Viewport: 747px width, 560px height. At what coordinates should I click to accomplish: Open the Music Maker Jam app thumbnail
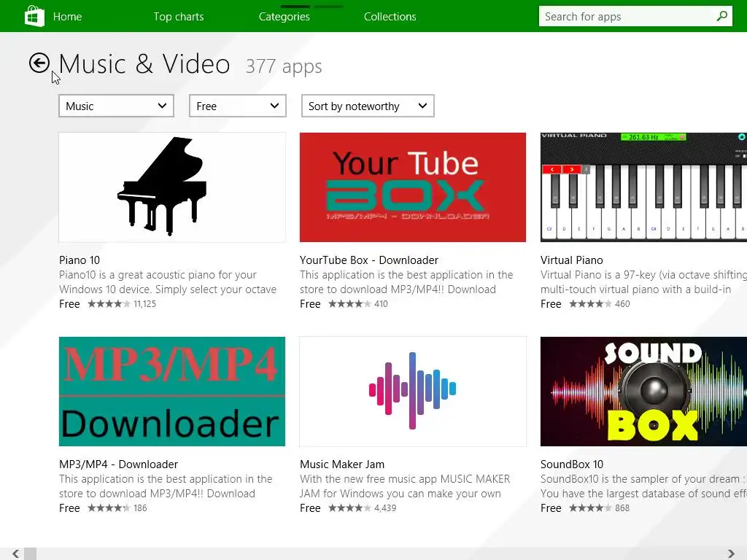[413, 392]
